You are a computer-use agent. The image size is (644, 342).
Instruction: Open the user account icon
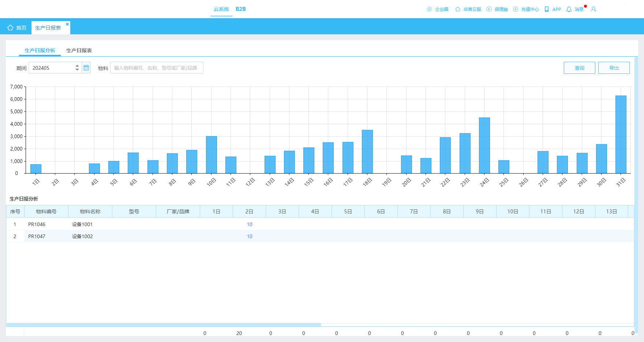coord(593,9)
